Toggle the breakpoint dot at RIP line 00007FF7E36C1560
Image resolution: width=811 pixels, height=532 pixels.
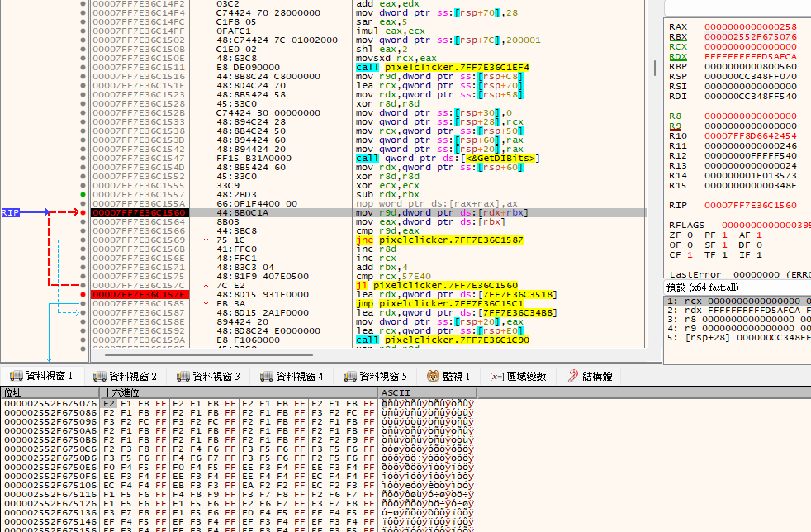tap(83, 212)
